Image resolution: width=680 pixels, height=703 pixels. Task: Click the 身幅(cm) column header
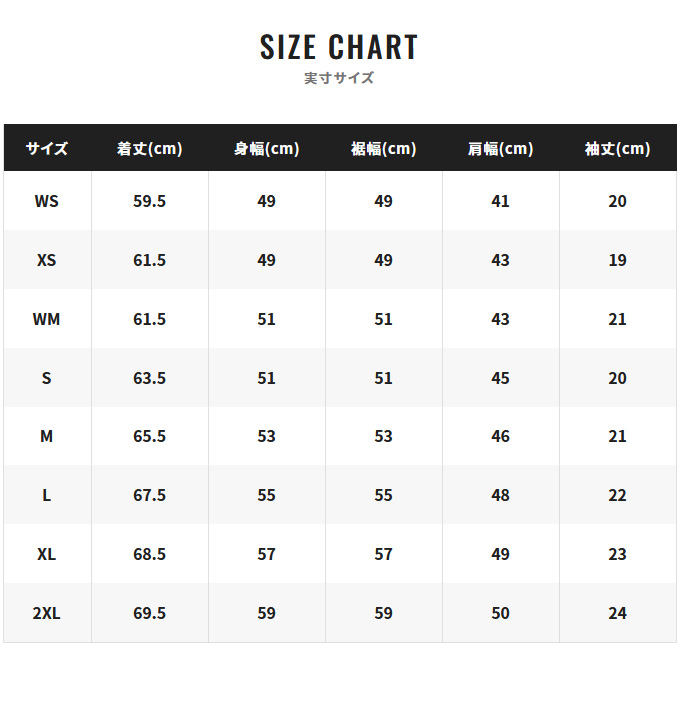click(266, 149)
